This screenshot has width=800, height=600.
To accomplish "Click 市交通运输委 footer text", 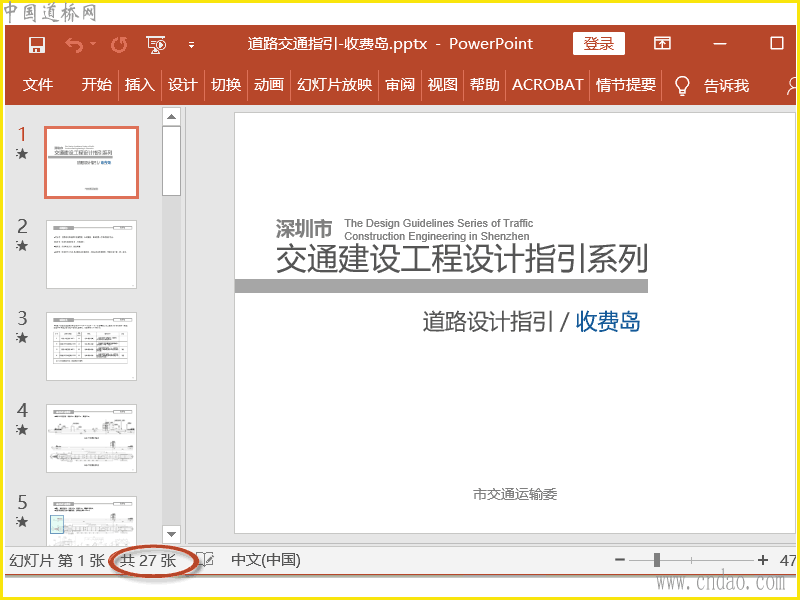I will (x=515, y=494).
